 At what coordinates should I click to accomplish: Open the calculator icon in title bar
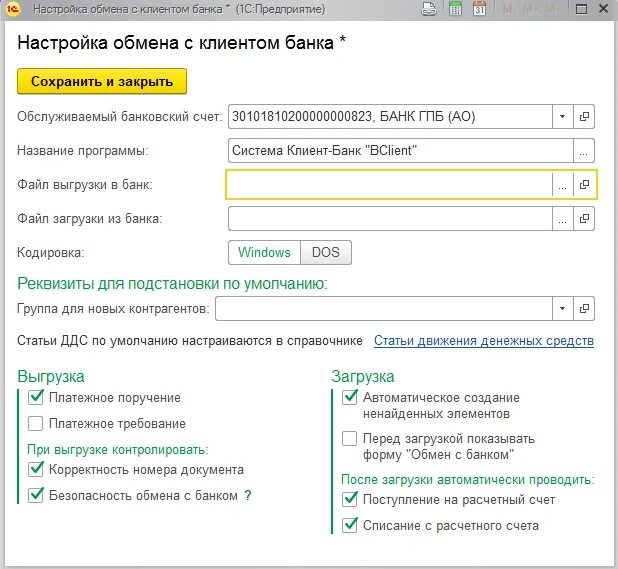455,9
